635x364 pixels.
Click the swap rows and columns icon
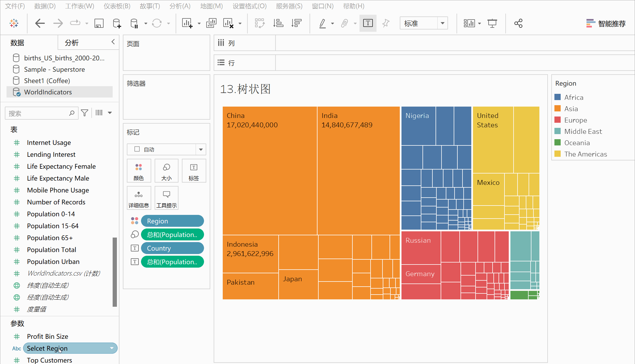(x=259, y=23)
